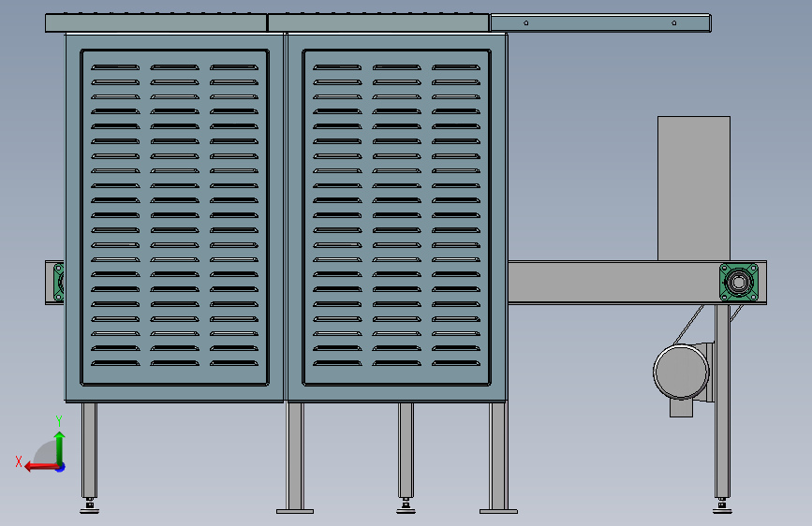Viewport: 812px width, 526px height.
Task: Click the left hole on the top rail
Action: pyautogui.click(x=526, y=22)
